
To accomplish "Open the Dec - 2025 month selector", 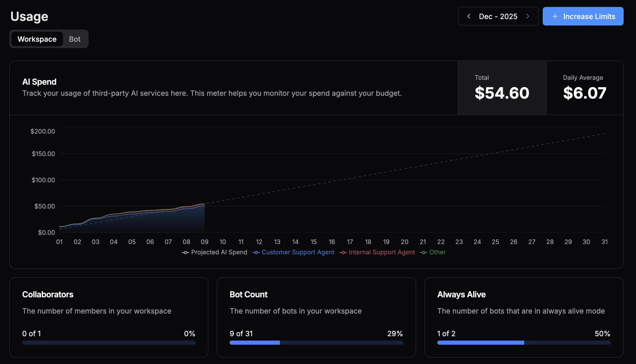I will (498, 16).
